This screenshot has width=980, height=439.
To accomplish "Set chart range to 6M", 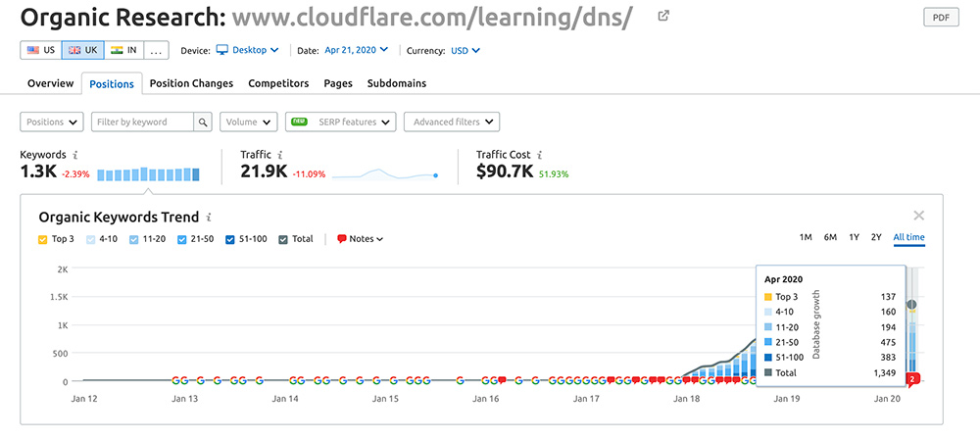I will (830, 237).
